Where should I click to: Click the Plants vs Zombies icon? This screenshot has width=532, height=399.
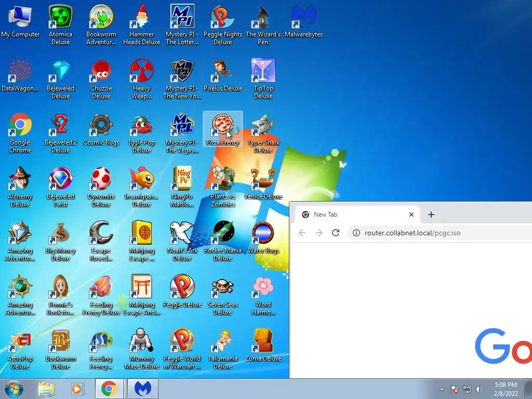coord(222,187)
